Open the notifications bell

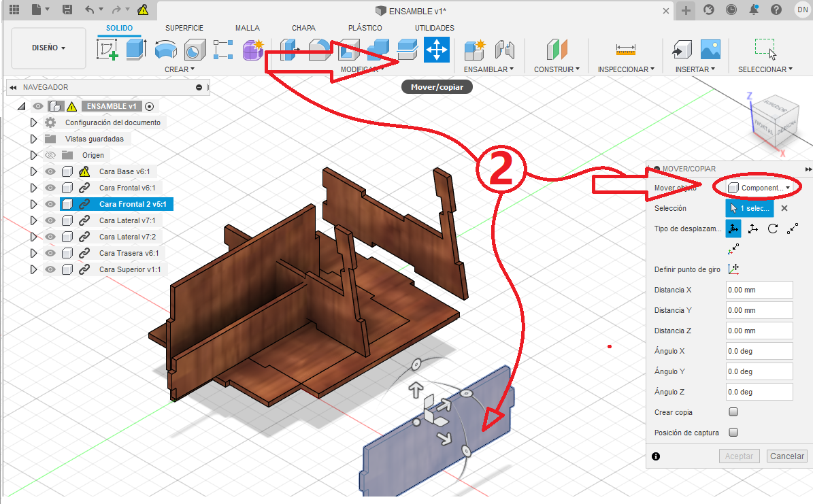tap(753, 10)
